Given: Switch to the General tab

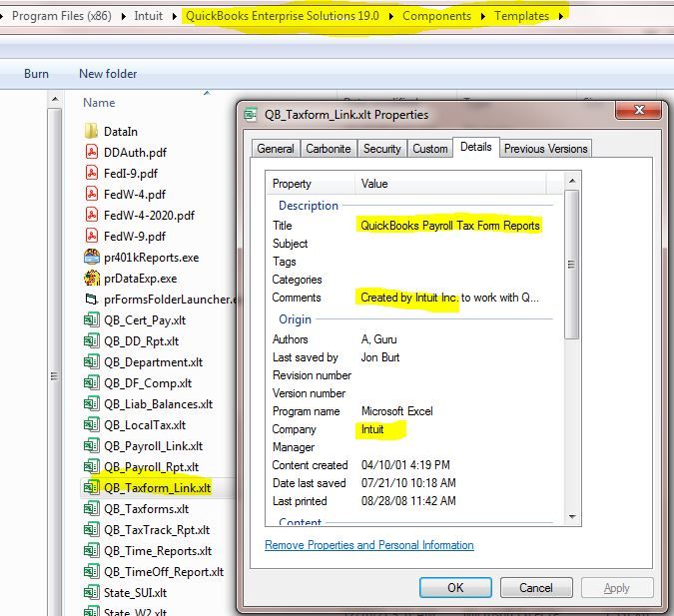Looking at the screenshot, I should [276, 149].
